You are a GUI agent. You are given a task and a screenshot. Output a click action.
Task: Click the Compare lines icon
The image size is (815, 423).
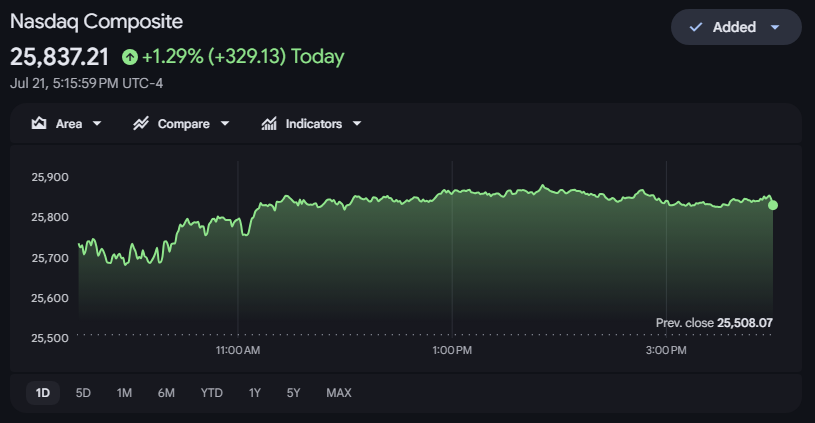[141, 123]
